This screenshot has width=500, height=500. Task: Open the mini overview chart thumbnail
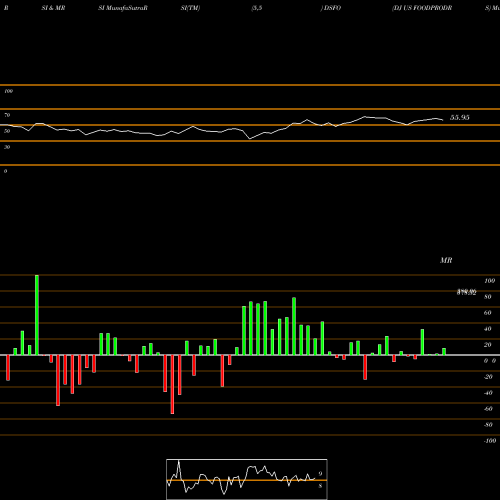[247, 479]
